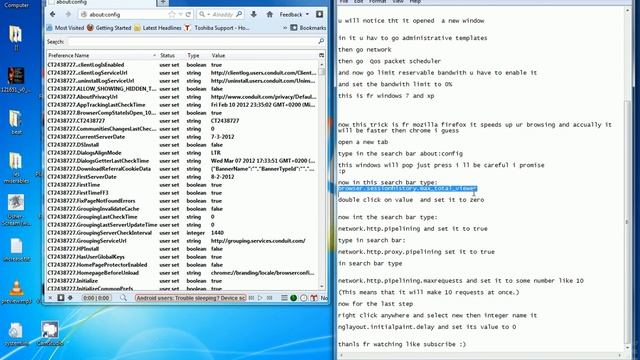
Task: Open the Firefox downloads arrow
Action: point(253,14)
